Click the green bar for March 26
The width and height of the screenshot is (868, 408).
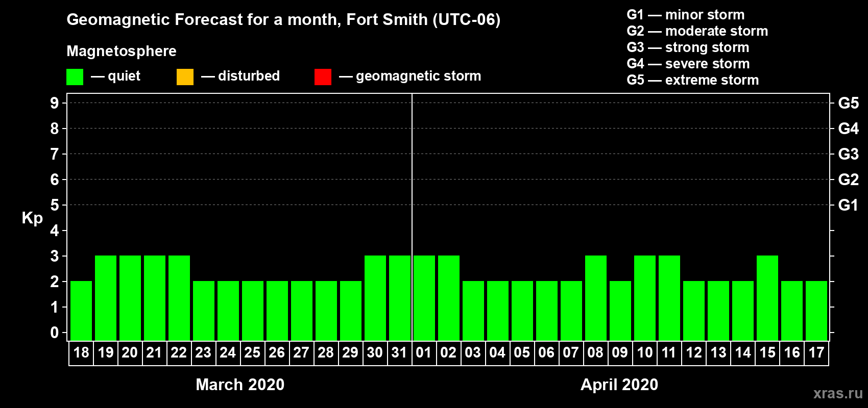pyautogui.click(x=277, y=311)
